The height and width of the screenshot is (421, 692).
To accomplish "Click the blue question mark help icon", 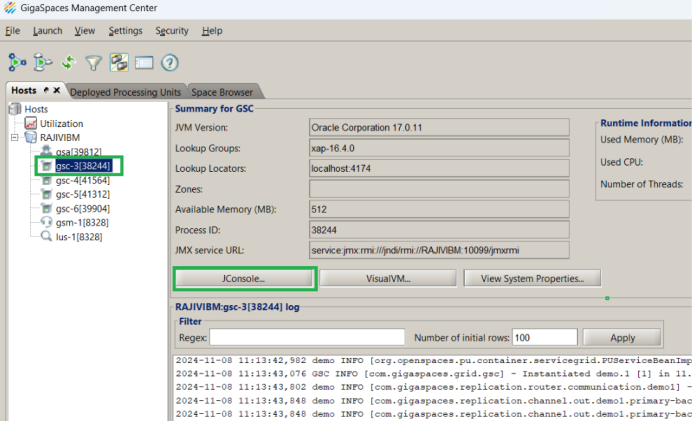I will (169, 63).
